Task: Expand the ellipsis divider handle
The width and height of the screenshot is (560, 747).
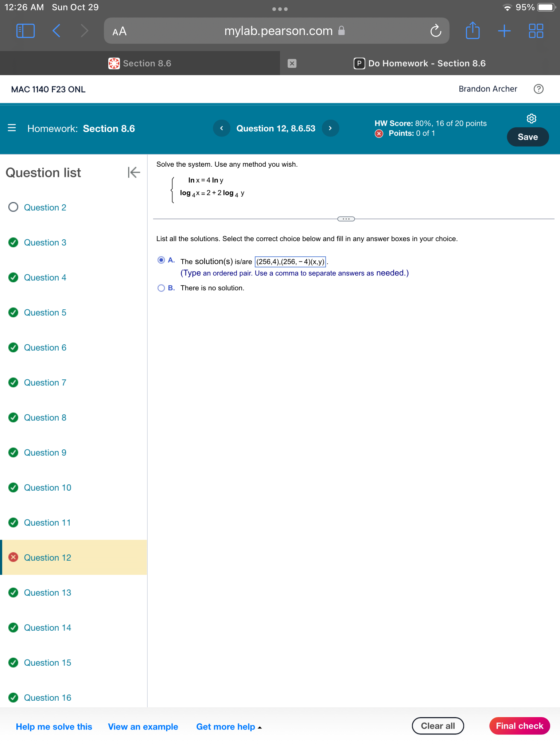Action: (x=346, y=219)
